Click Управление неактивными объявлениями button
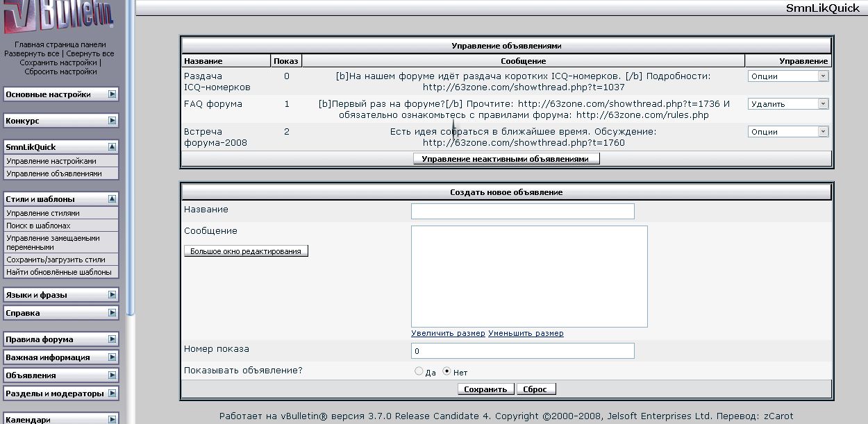 (x=506, y=159)
